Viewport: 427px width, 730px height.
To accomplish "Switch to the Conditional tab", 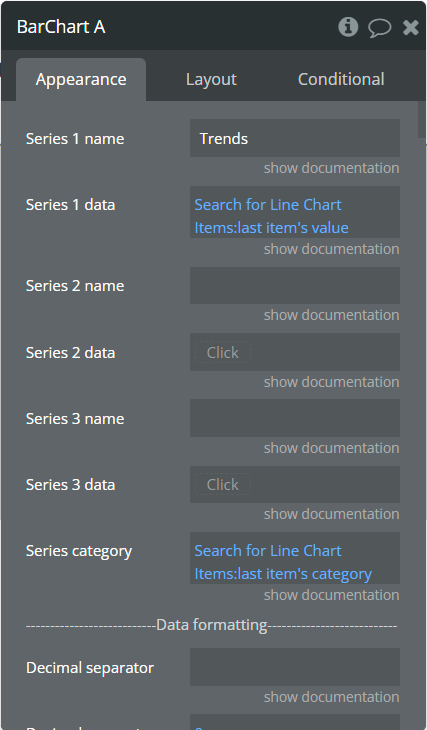I will pyautogui.click(x=341, y=79).
